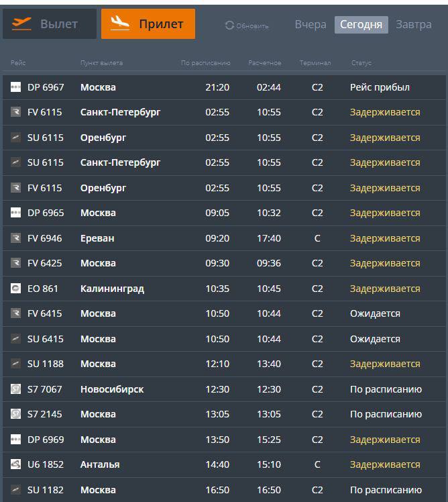Click the Ural Airlines logo beside U6 1852
The height and width of the screenshot is (502, 448).
point(15,464)
